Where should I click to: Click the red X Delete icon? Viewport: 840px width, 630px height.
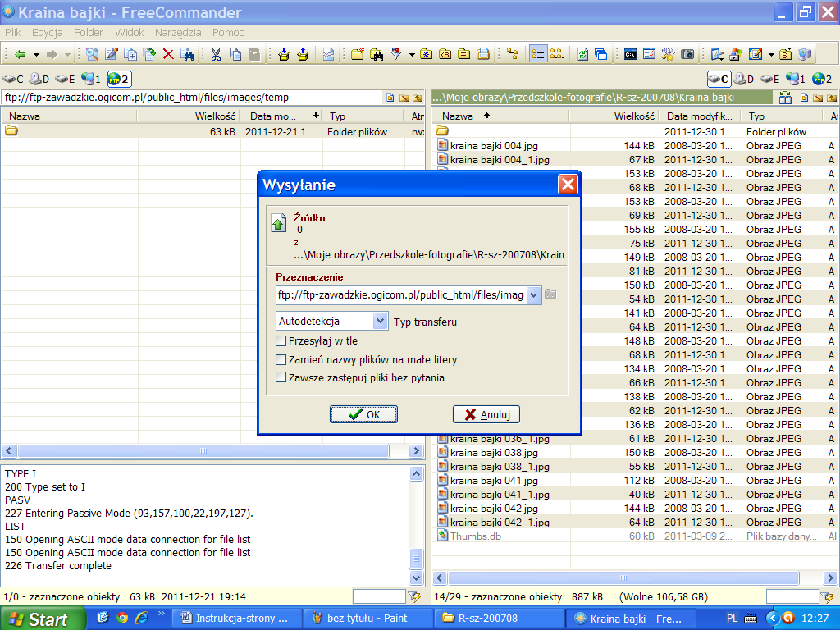(x=168, y=54)
